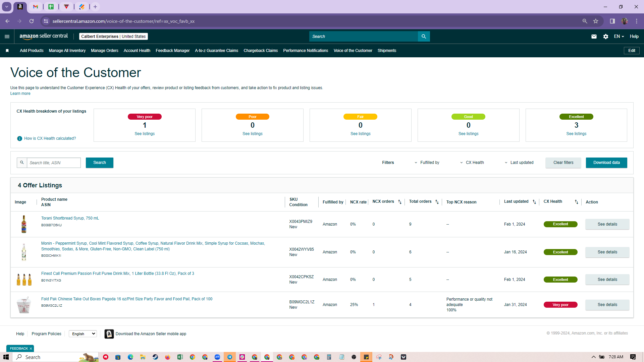Sort by Total orders arrows
This screenshot has width=644, height=362.
point(437,202)
